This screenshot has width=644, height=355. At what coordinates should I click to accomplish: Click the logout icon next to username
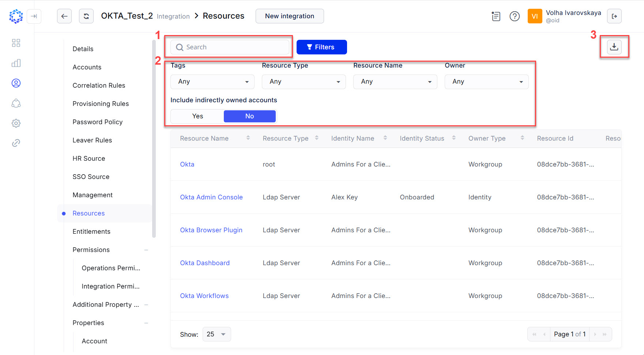(614, 16)
